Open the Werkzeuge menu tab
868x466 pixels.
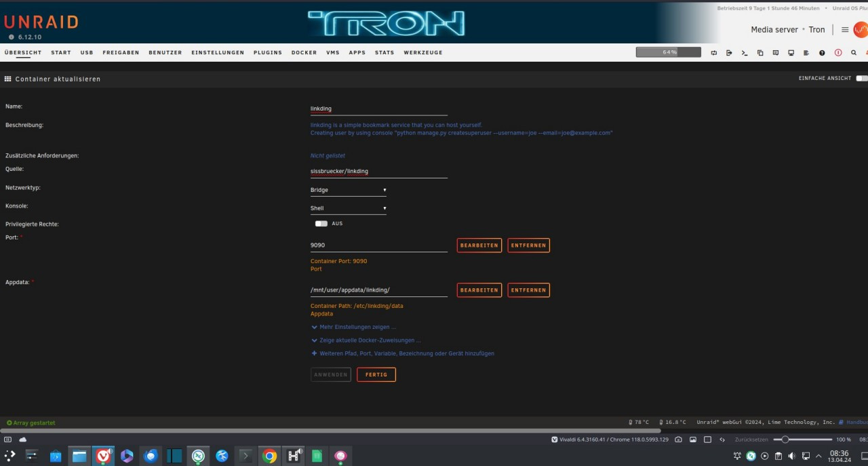pyautogui.click(x=423, y=52)
